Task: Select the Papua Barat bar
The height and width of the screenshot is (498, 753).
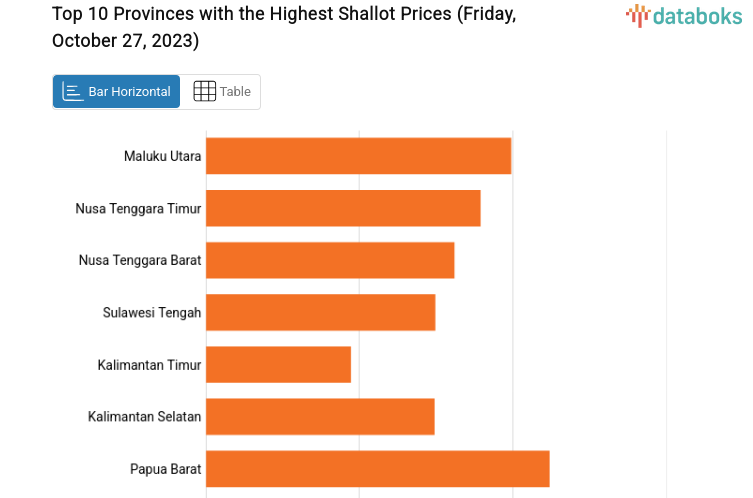Action: pos(377,468)
